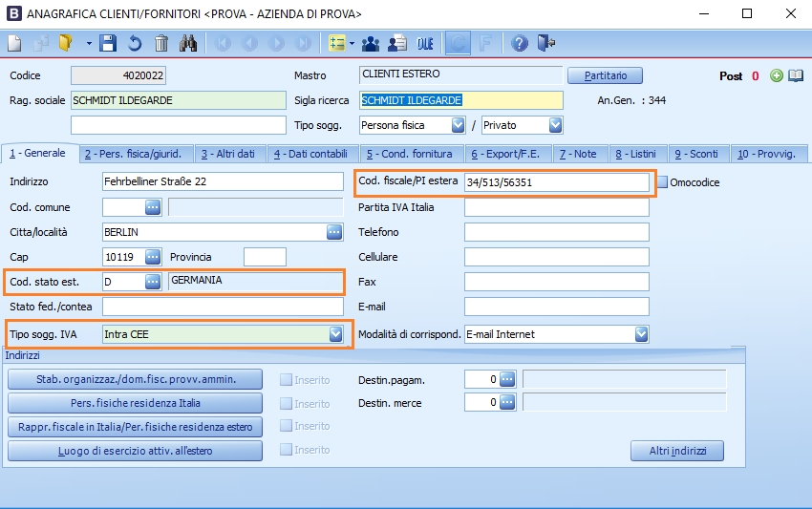Viewport: 812px width, 509px height.
Task: Save the record with the floppy disk icon
Action: [108, 43]
